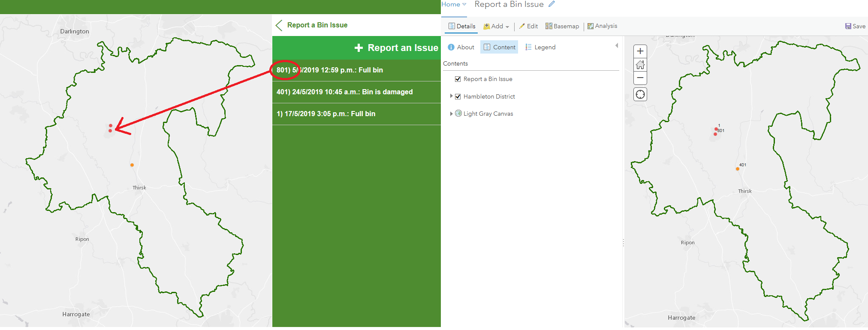Click the orange point labeled 401 on right map
The height and width of the screenshot is (330, 868).
[x=738, y=169]
